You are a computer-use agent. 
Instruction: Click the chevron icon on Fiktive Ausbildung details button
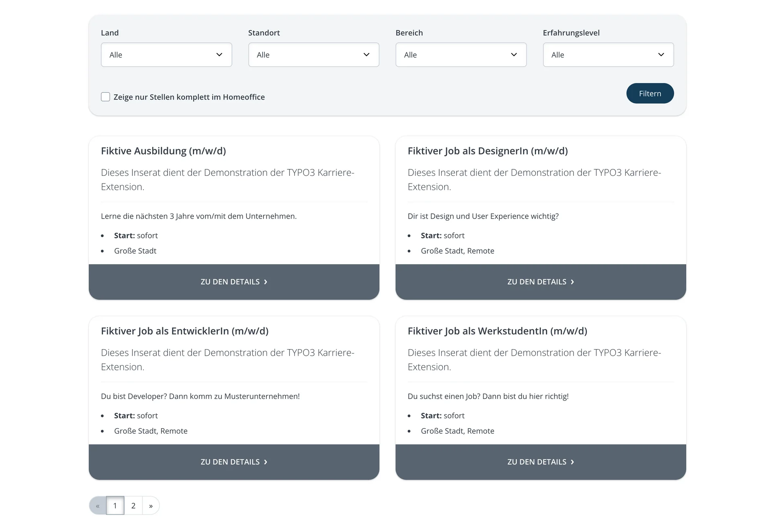tap(266, 282)
